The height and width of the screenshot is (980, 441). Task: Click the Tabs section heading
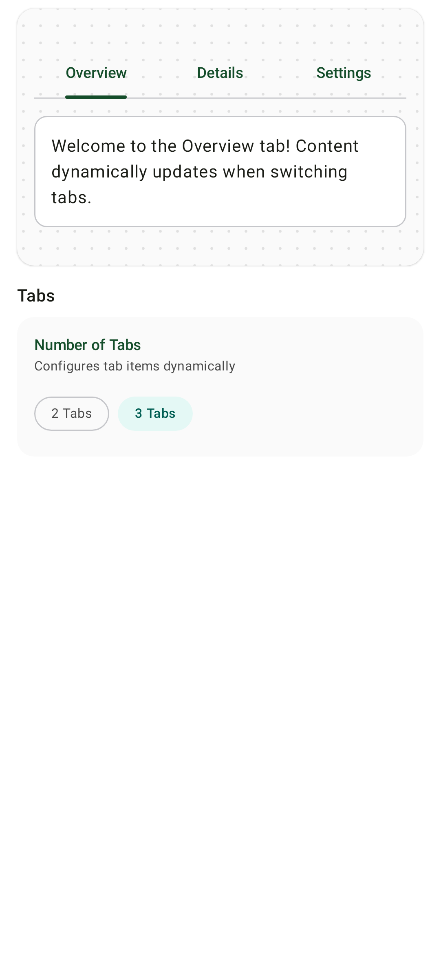(36, 296)
